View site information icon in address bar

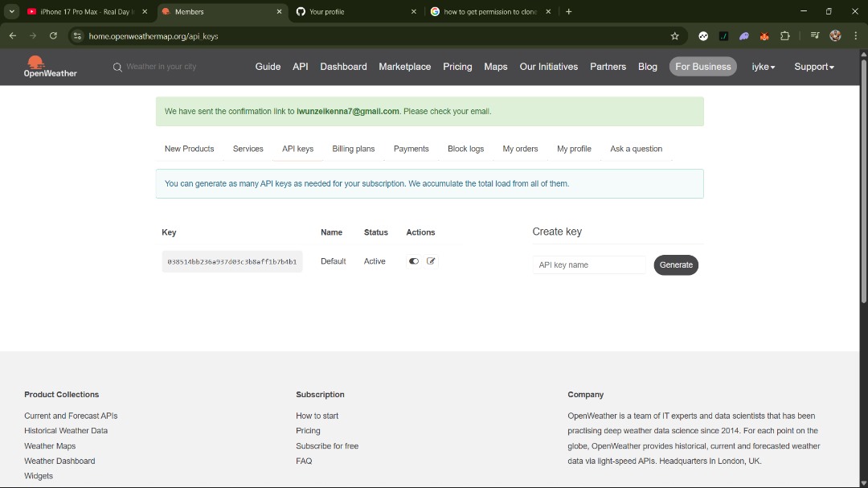coord(77,36)
